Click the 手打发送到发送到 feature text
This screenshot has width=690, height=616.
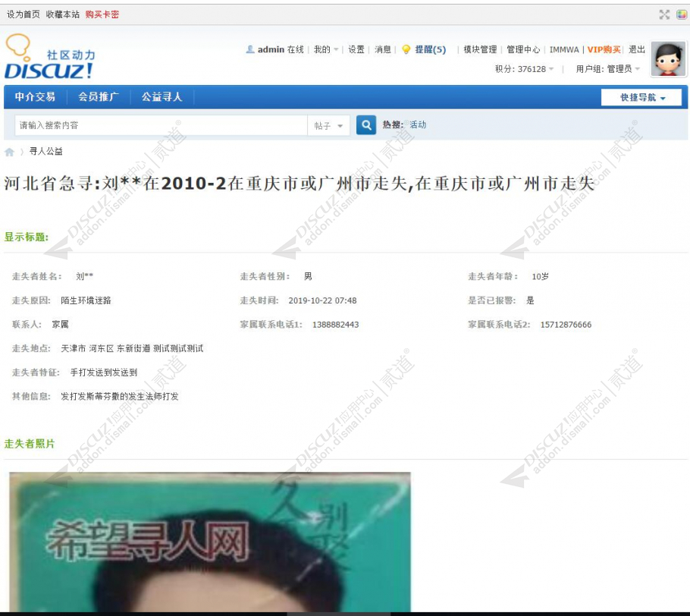click(104, 372)
